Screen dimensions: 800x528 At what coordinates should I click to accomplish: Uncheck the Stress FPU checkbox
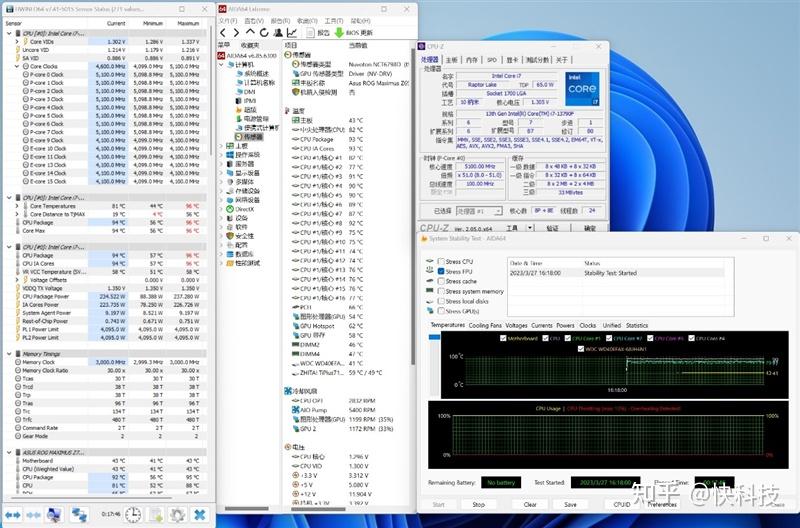441,271
